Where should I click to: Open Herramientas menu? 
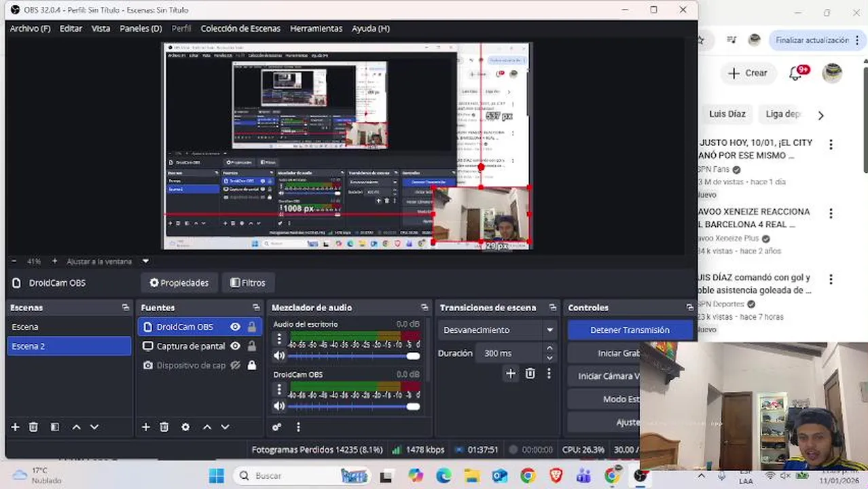[316, 29]
